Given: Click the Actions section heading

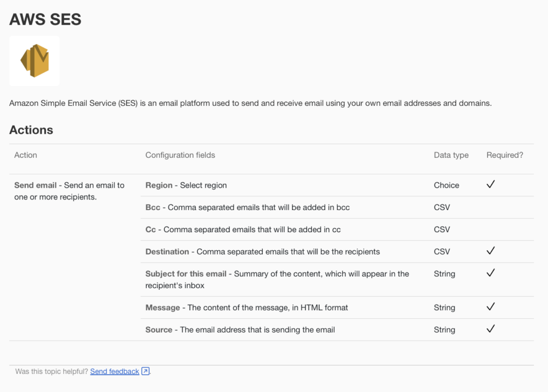Looking at the screenshot, I should click(31, 130).
